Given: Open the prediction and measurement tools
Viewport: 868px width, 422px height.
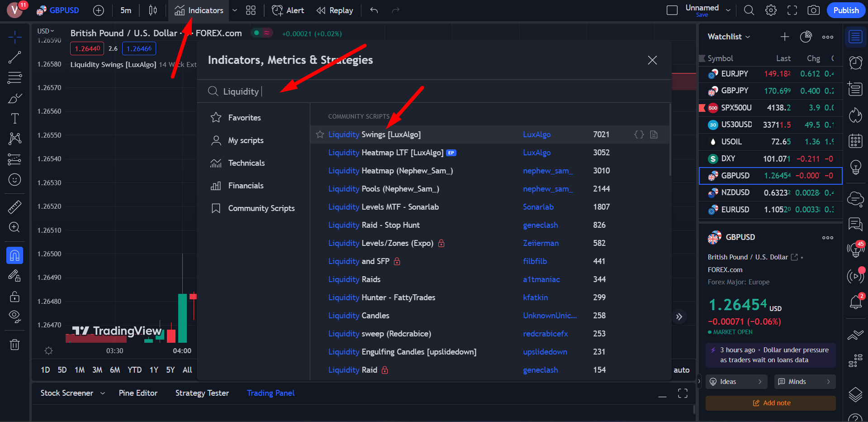Looking at the screenshot, I should click(x=15, y=159).
